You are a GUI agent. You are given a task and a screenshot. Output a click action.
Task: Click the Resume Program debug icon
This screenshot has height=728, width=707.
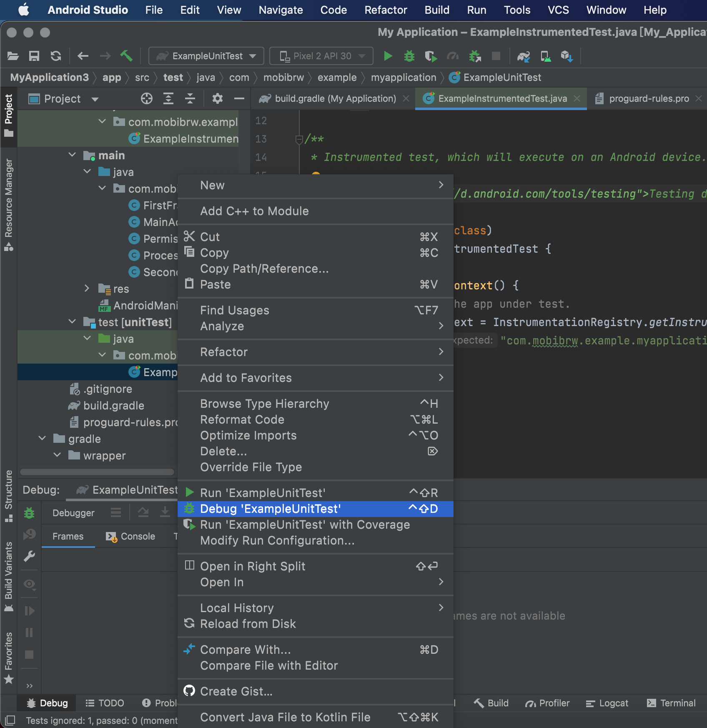(29, 611)
